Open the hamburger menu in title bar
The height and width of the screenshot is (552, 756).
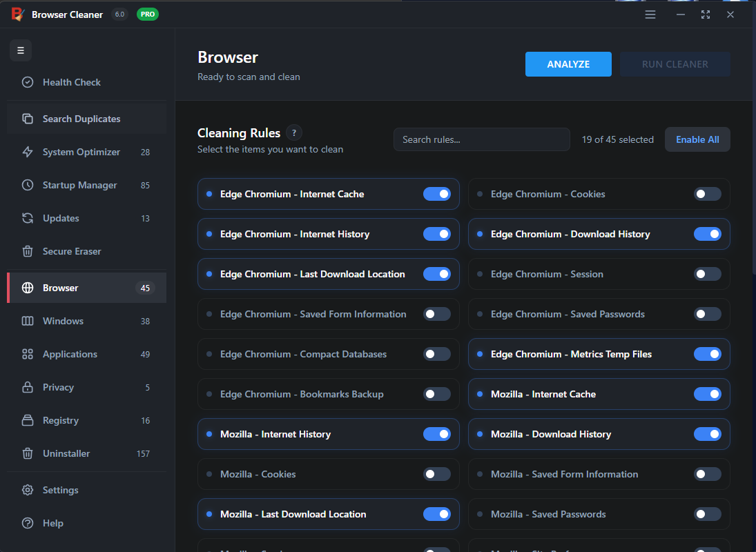coord(650,14)
